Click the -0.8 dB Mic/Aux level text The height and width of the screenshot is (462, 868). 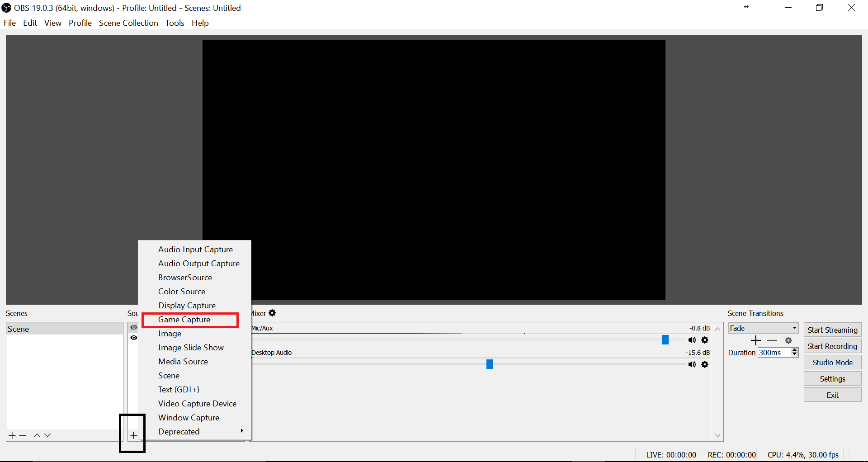[699, 328]
